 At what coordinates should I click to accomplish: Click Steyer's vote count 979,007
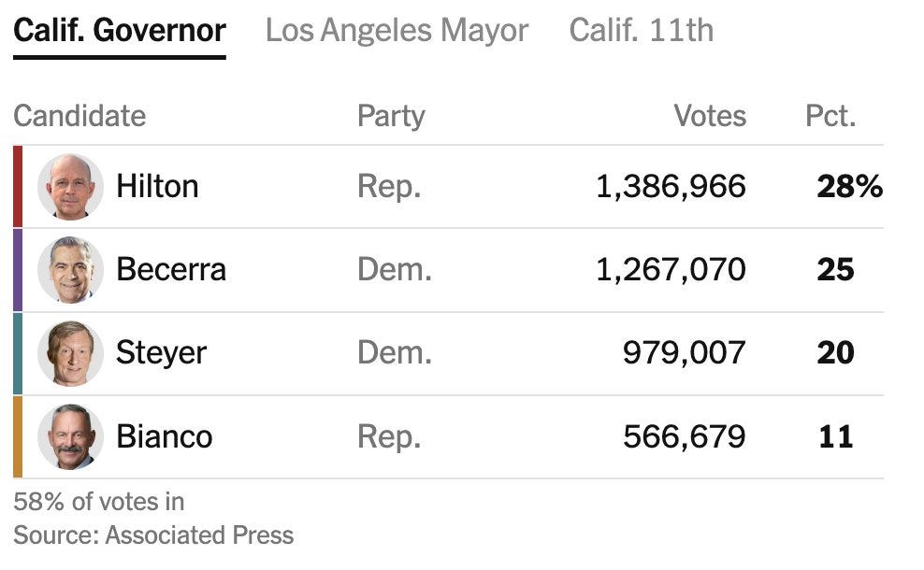(x=685, y=352)
